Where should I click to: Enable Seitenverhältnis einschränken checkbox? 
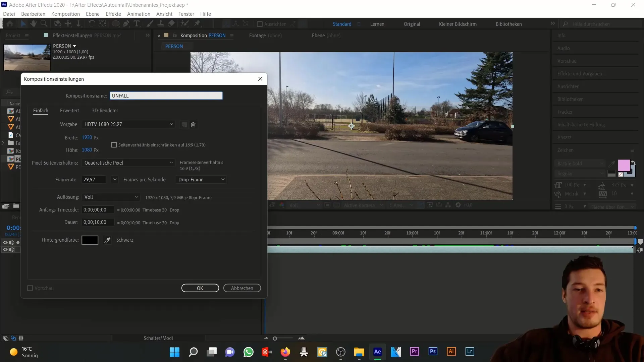[x=114, y=145]
